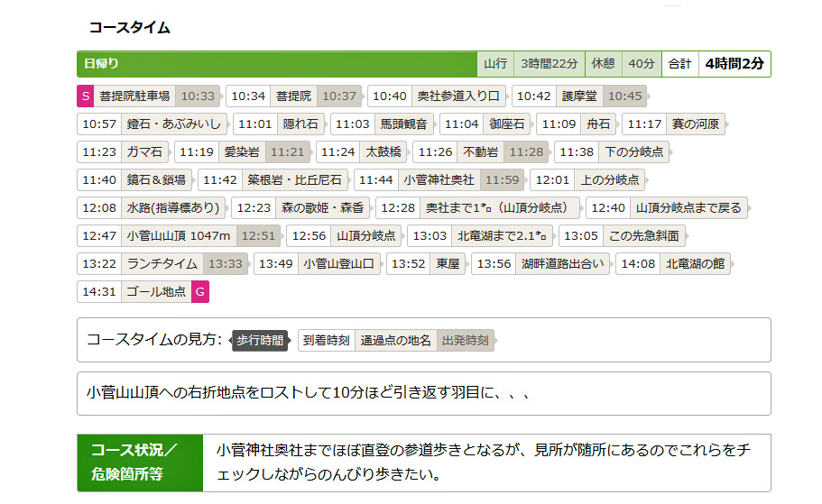Click the 愛染岩 waypoint

click(x=242, y=151)
